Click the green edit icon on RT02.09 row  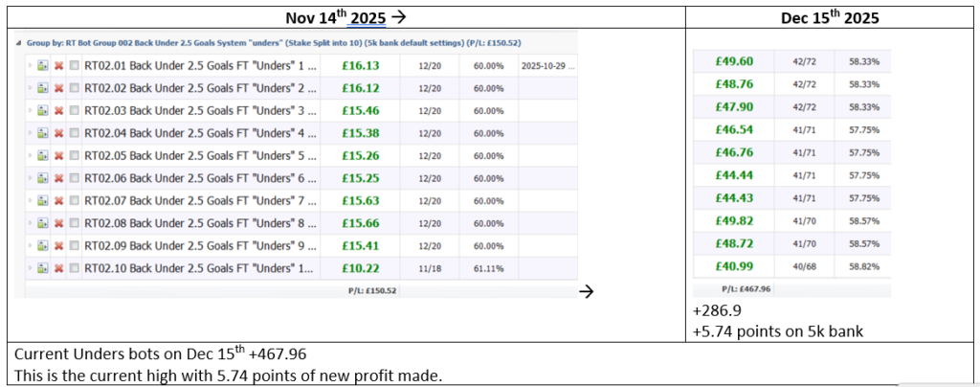[42, 246]
